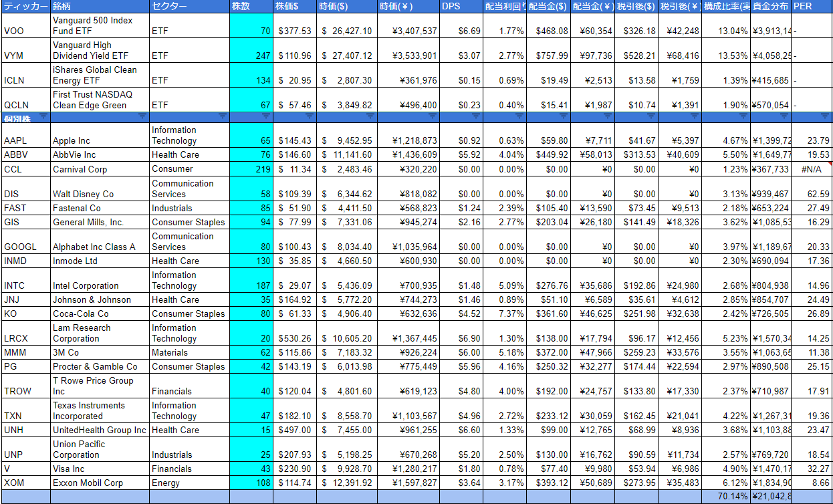This screenshot has width=833, height=504.
Task: Click filter icon in PER column
Action: point(826,116)
